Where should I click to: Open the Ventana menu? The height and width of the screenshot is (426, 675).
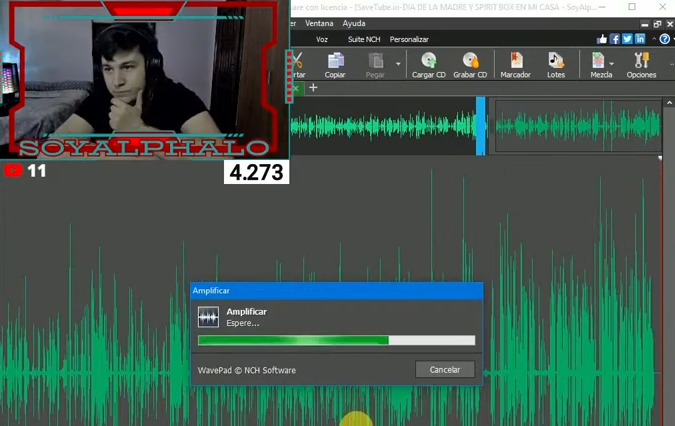[319, 24]
